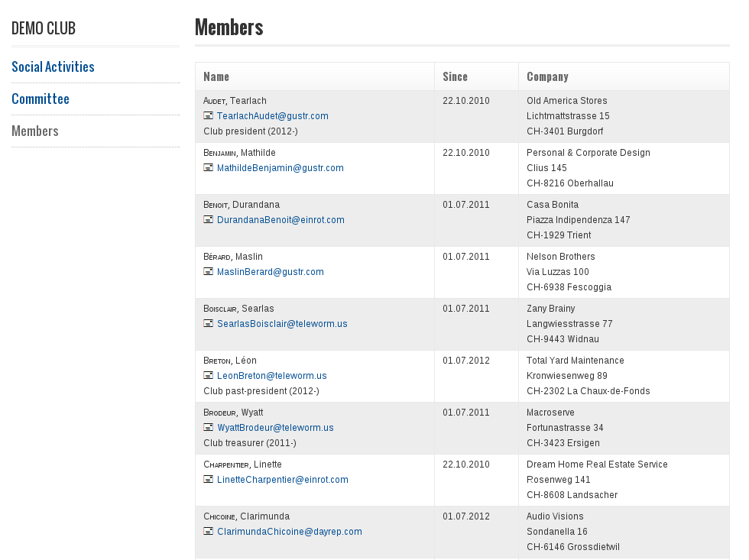Click the city CH-2302 La Chaux-de-Fonds
The image size is (749, 560).
point(588,391)
